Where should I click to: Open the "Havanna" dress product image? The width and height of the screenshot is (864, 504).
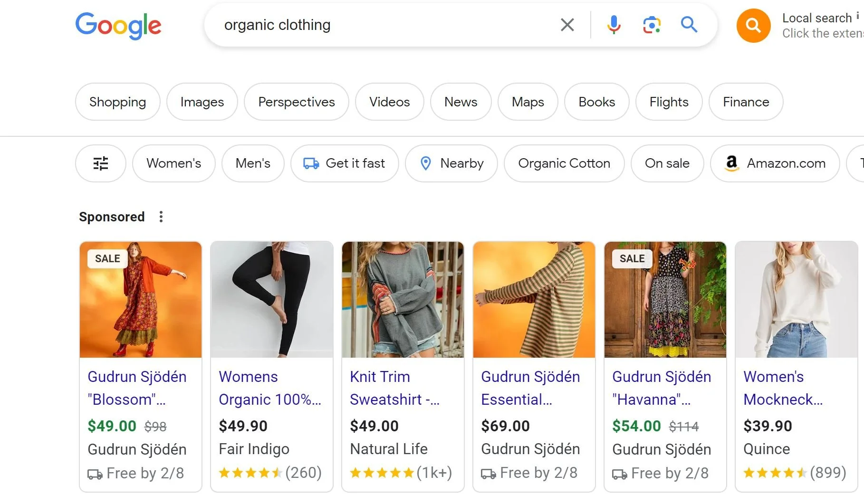[x=665, y=299]
